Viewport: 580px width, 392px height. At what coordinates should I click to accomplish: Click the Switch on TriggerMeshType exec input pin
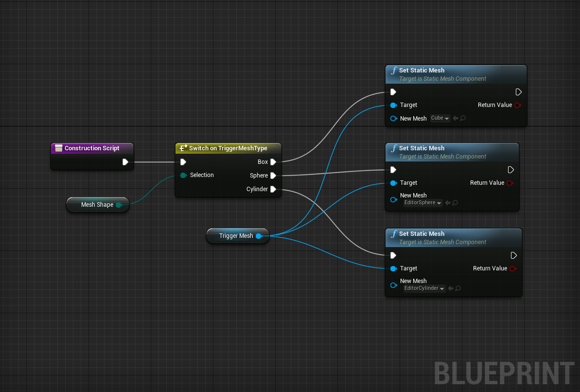click(x=183, y=162)
